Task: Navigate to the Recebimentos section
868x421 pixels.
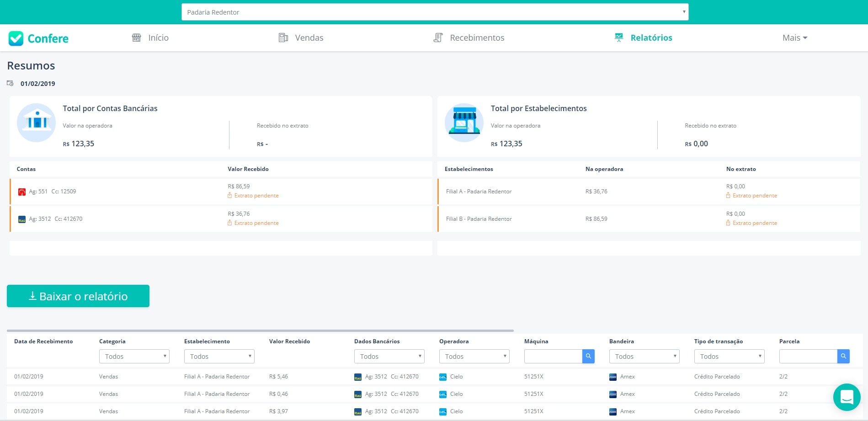Action: click(x=477, y=37)
